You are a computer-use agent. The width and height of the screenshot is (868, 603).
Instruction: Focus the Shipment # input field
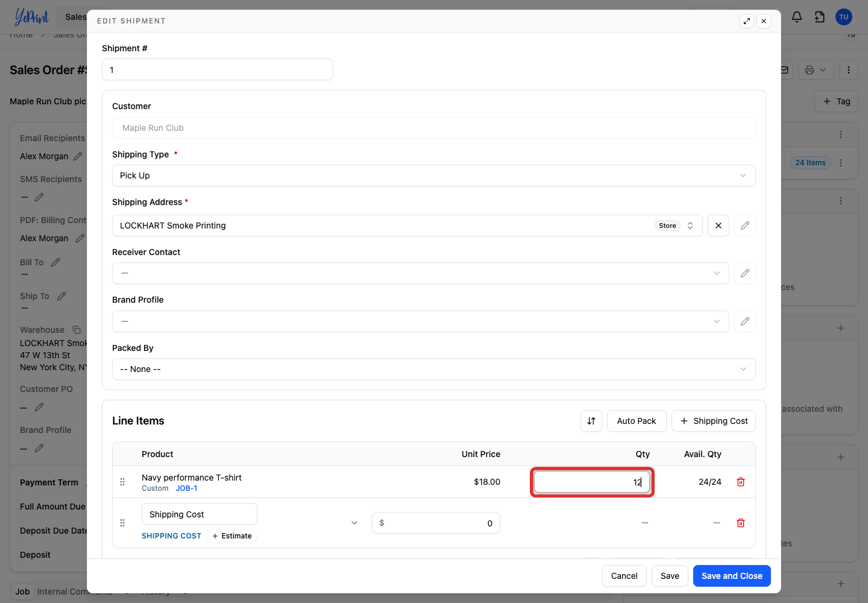(x=218, y=69)
